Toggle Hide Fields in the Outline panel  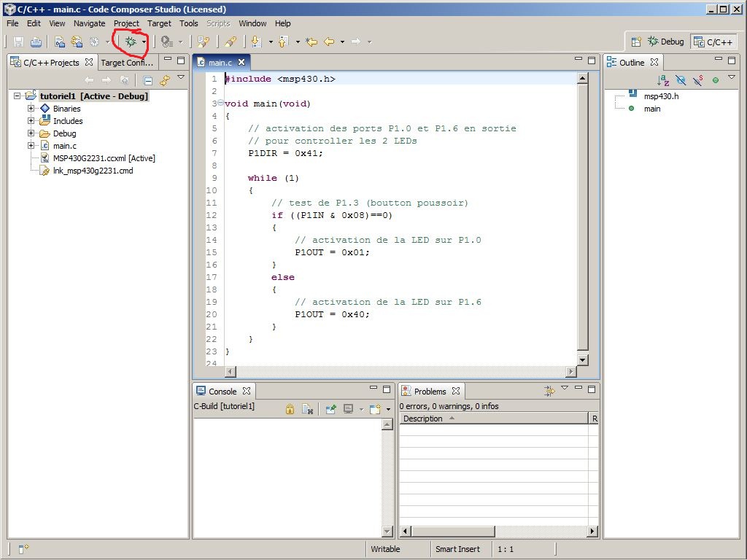[x=681, y=80]
